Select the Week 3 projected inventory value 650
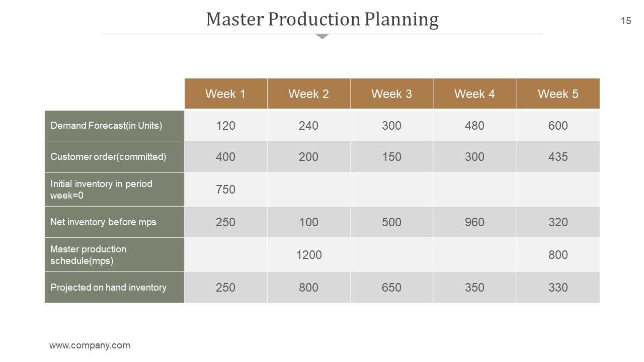 click(x=391, y=288)
